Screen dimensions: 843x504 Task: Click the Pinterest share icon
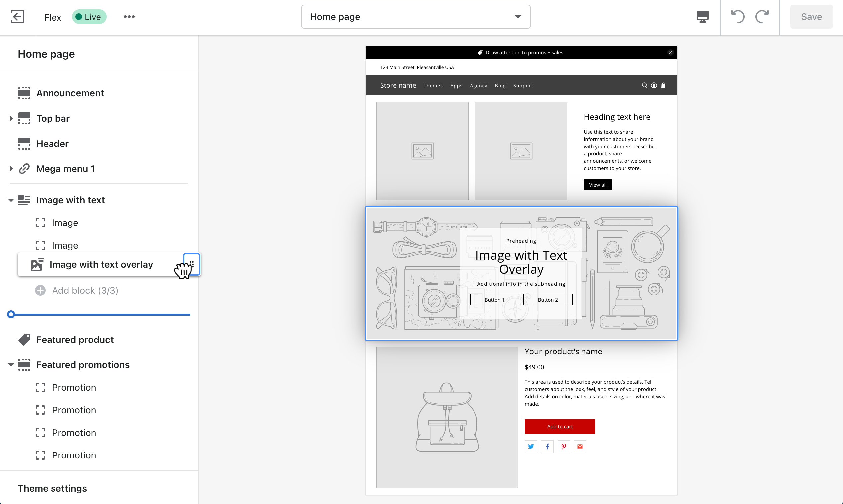(x=564, y=446)
